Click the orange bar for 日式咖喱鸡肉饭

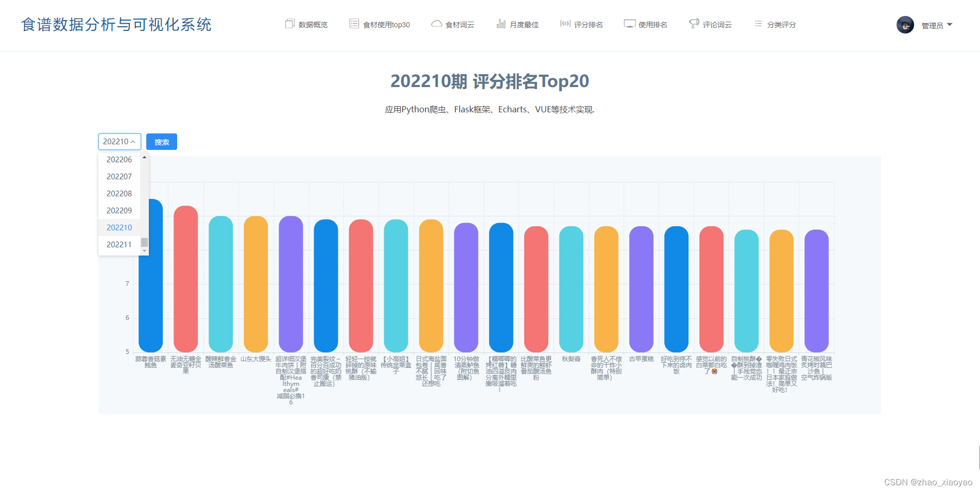781,291
